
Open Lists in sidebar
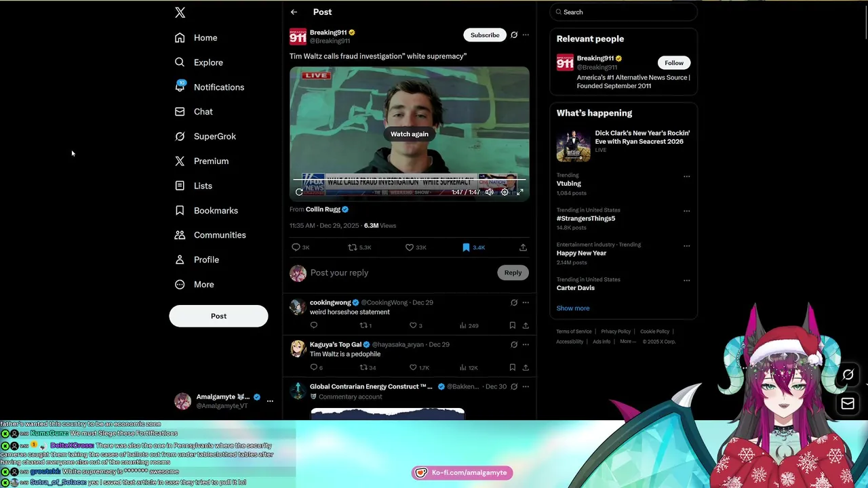click(x=193, y=186)
